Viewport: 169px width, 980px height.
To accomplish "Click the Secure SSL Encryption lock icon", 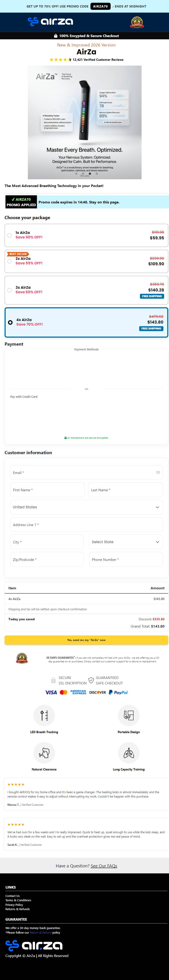I will coord(53,680).
